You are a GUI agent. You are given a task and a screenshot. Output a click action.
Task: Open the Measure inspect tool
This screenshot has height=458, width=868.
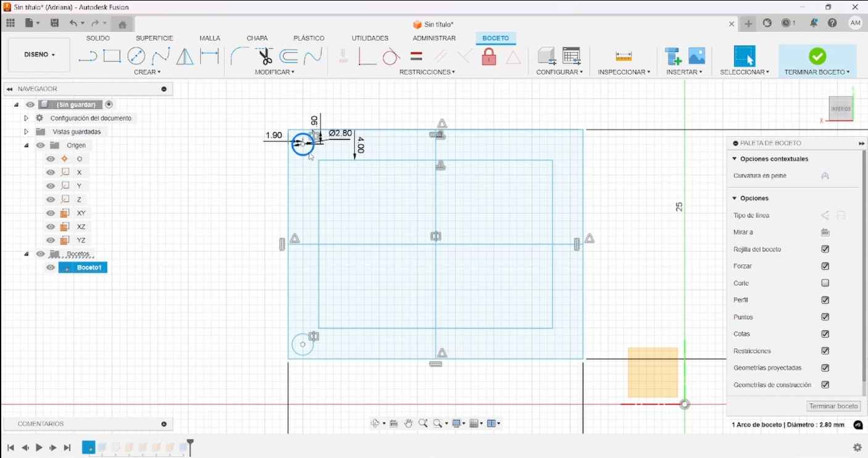point(624,57)
